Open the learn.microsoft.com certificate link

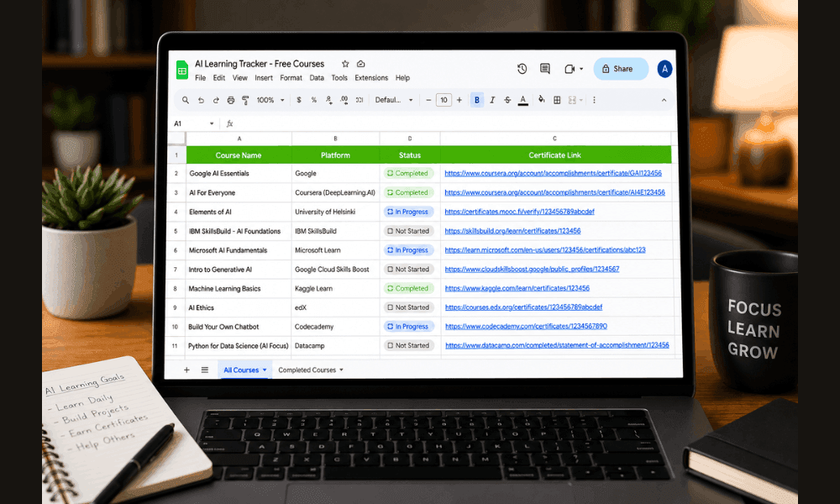point(545,250)
